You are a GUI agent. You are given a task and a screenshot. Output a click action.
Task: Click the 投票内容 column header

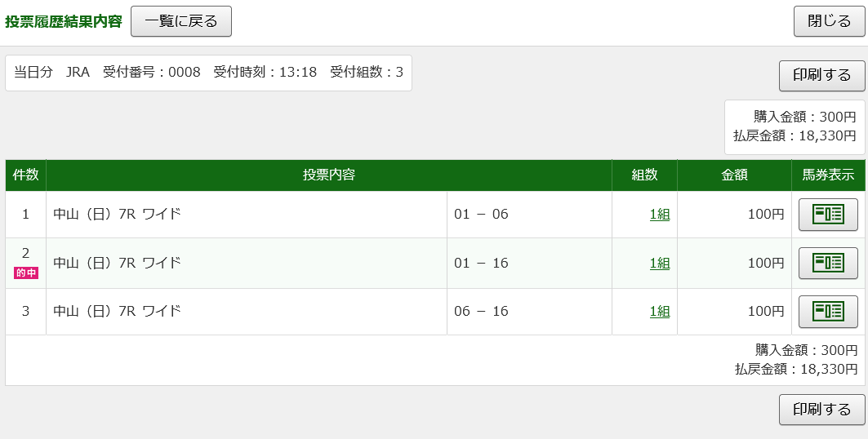click(x=328, y=175)
